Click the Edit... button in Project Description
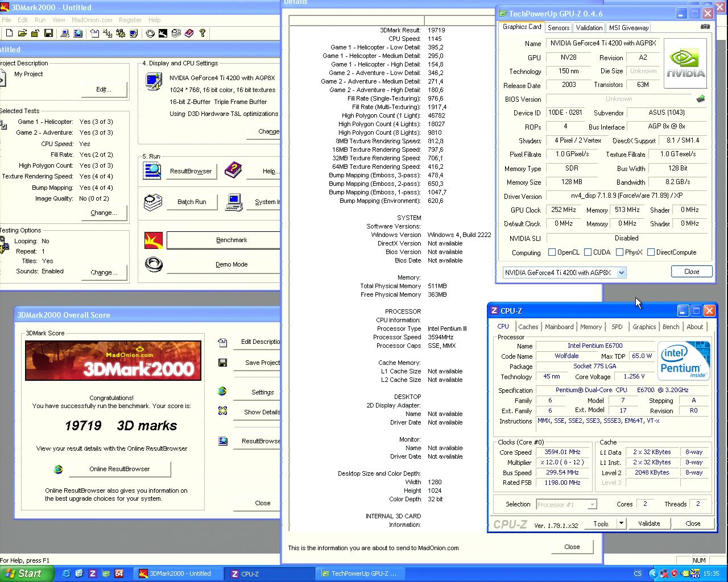This screenshot has width=728, height=582. pyautogui.click(x=104, y=89)
